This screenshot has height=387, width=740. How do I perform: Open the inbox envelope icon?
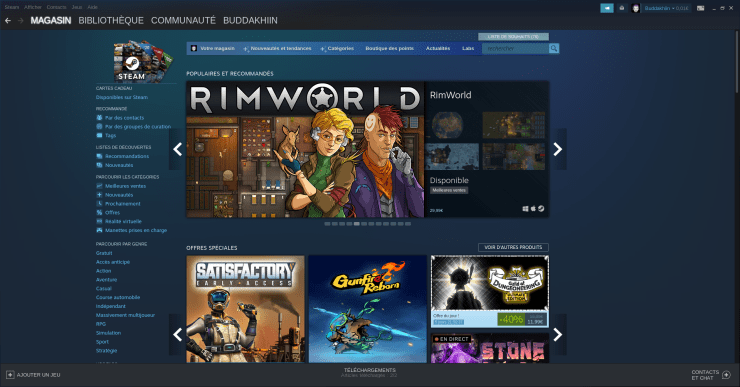[622, 8]
